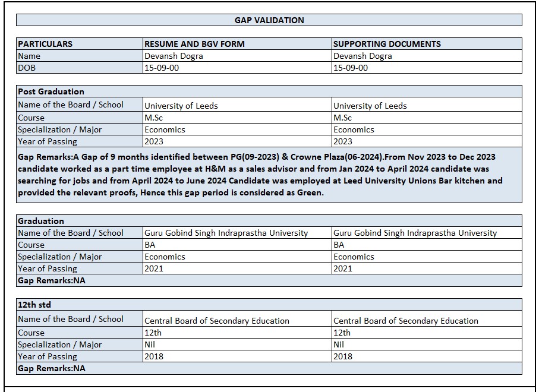Select Graduation Economics in the Resume column
539x392 pixels.
click(165, 257)
